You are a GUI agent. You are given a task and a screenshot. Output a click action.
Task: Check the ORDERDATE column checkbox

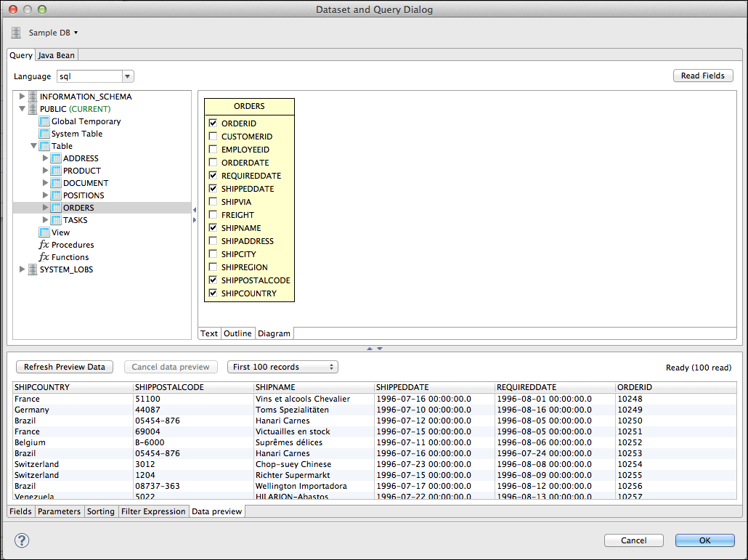(214, 162)
